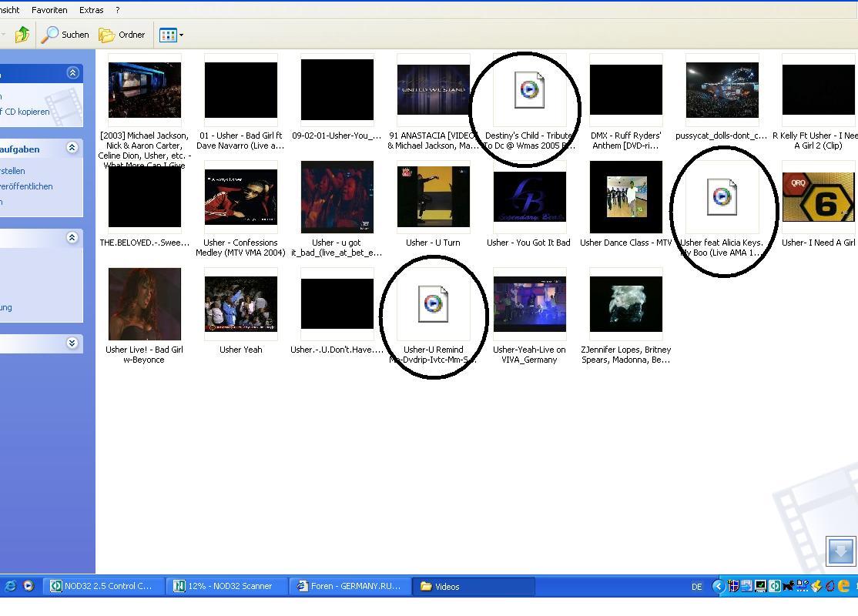This screenshot has width=858, height=616.
Task: Select the "Usher.-.U.Don't.Have...." video file
Action: (x=337, y=304)
